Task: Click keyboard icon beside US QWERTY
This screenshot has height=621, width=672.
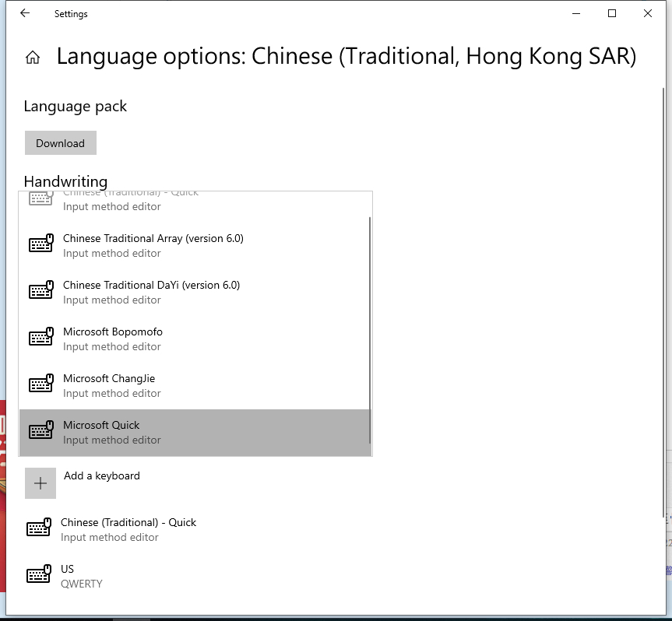Action: (x=39, y=574)
